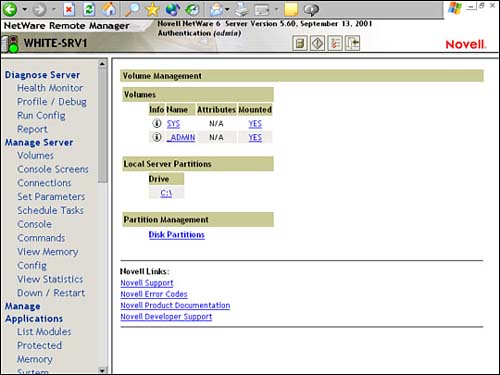Click the Attributes column header
Screen dimensions: 500x375
pyautogui.click(x=216, y=110)
